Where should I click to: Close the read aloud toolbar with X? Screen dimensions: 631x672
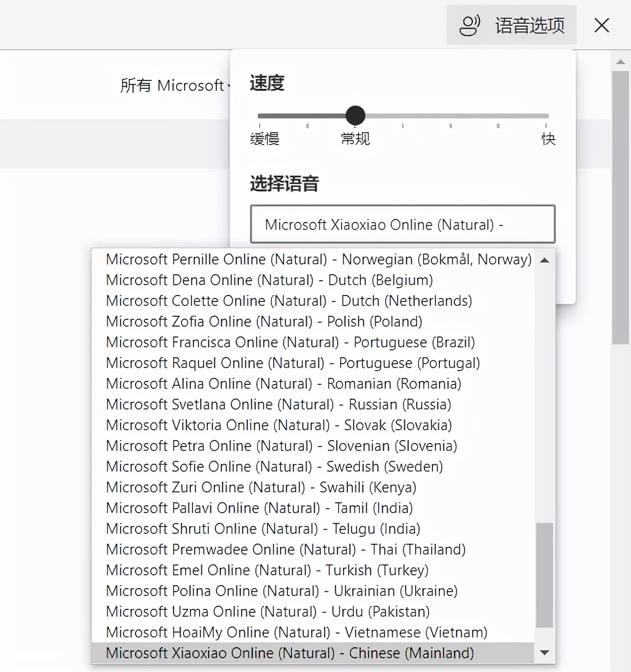point(601,25)
